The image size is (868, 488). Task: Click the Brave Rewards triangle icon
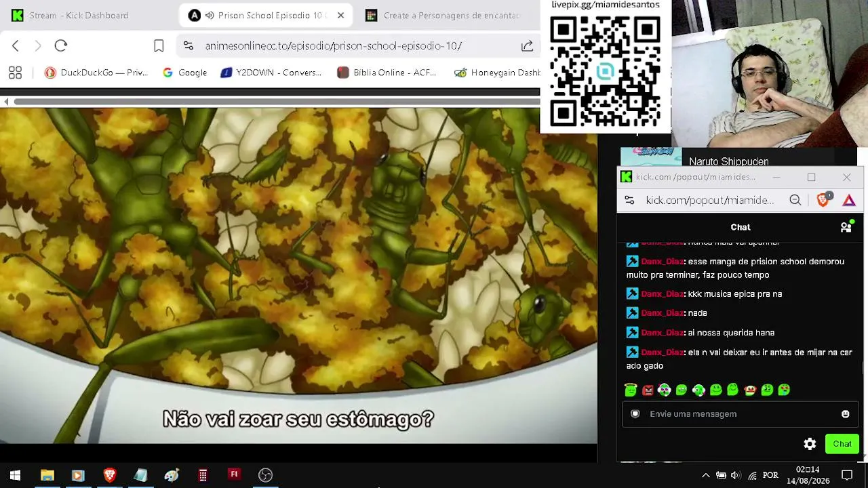click(849, 200)
